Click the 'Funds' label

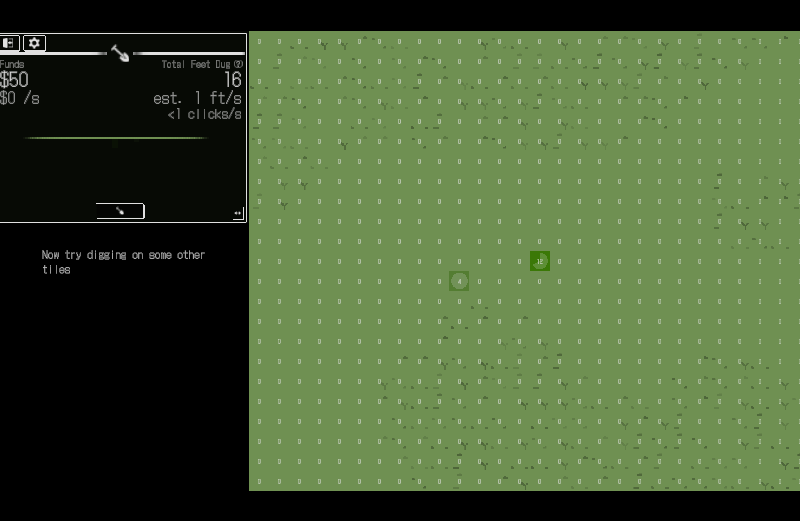(12, 64)
